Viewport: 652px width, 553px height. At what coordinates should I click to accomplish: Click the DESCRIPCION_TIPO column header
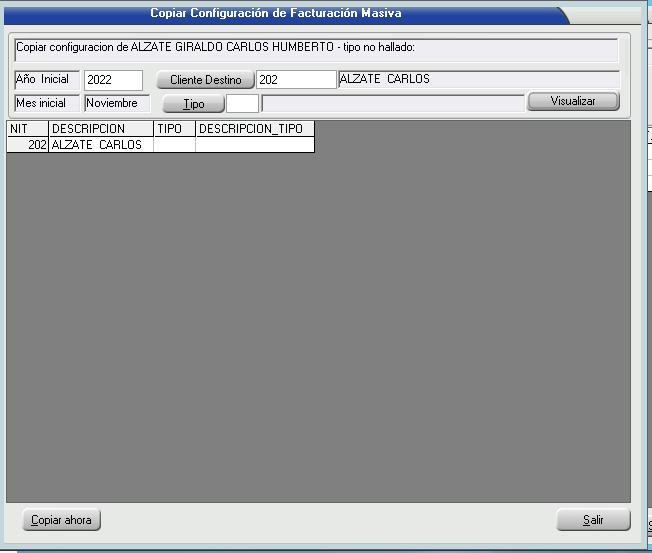tap(254, 129)
